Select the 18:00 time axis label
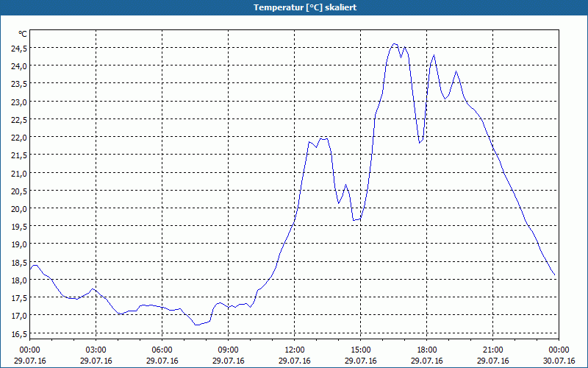The image size is (588, 368). (427, 350)
